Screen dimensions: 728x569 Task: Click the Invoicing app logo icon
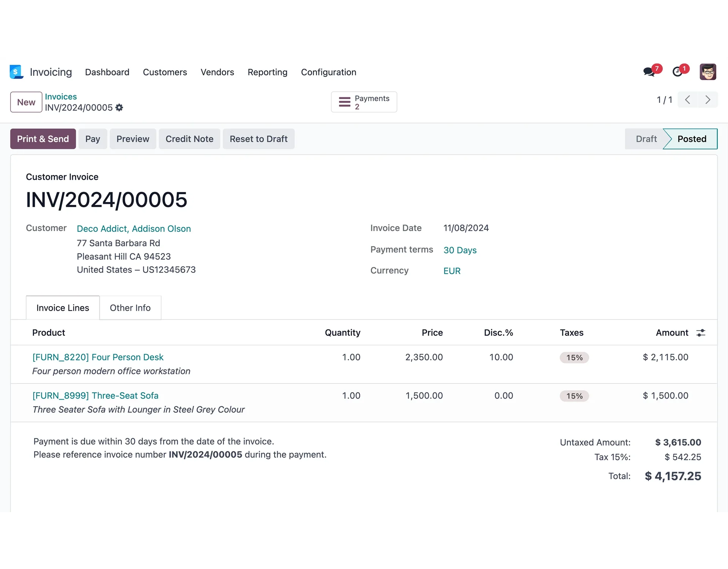point(16,72)
